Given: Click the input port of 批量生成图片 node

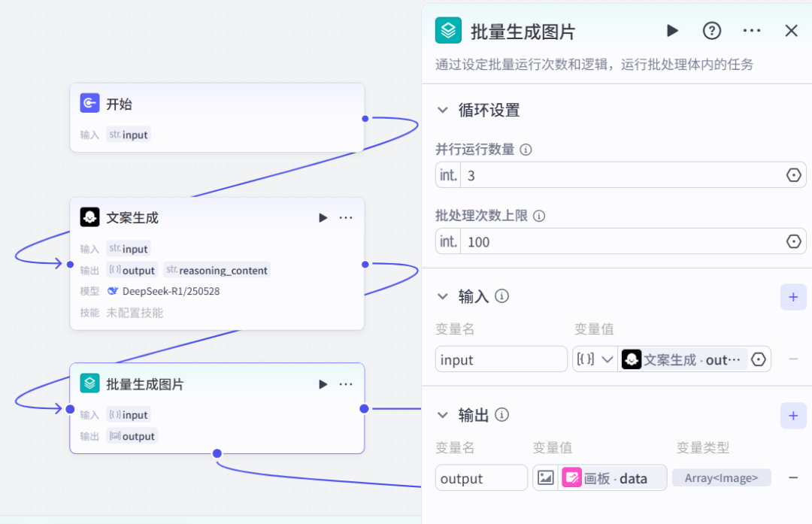Looking at the screenshot, I should pos(71,409).
